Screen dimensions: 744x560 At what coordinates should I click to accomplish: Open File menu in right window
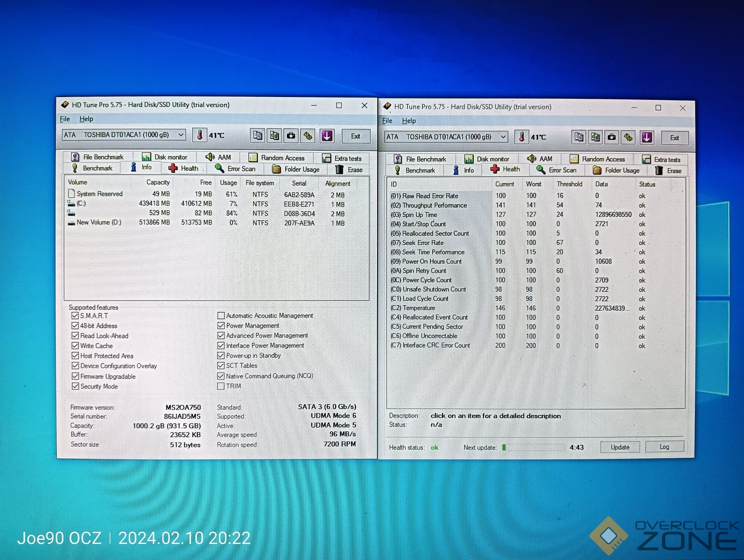coord(387,121)
